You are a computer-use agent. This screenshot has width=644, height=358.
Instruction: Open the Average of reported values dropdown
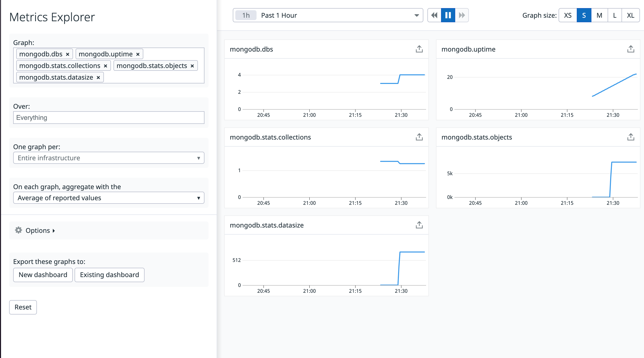[x=109, y=198]
